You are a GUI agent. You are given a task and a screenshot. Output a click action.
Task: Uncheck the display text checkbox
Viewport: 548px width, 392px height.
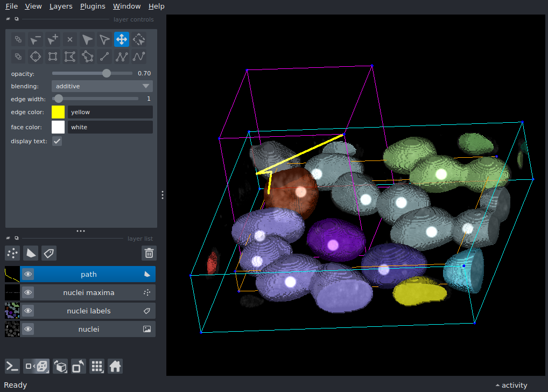(x=57, y=141)
